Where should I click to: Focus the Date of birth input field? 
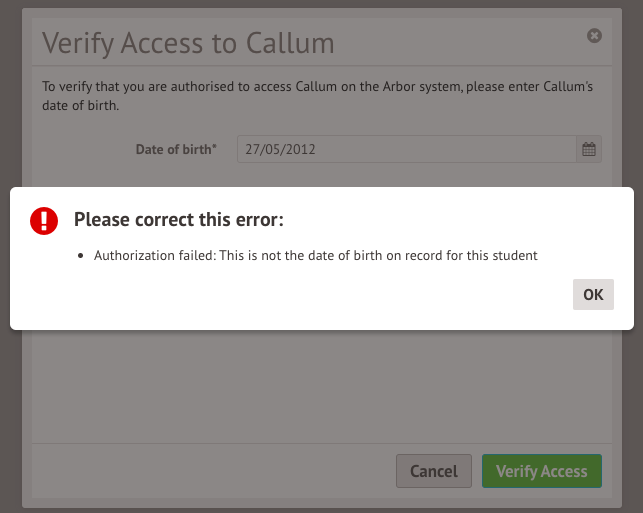pos(406,149)
